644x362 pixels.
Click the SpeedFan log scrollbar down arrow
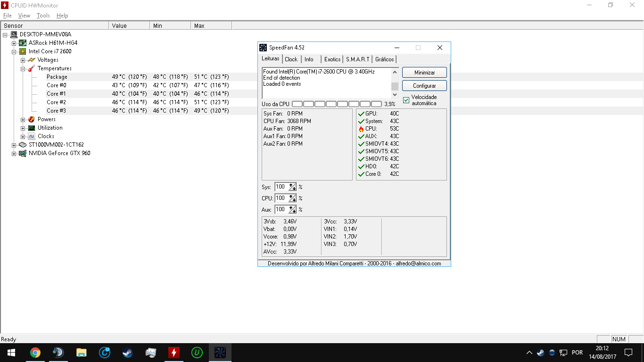pos(395,95)
